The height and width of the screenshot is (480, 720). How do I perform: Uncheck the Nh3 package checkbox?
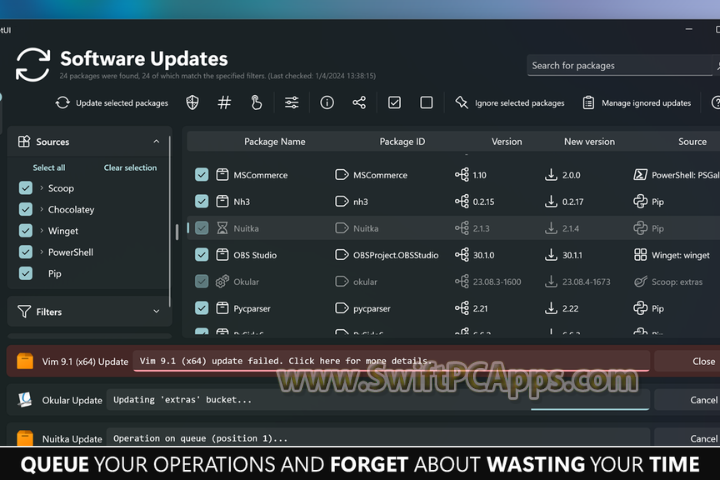pyautogui.click(x=202, y=201)
